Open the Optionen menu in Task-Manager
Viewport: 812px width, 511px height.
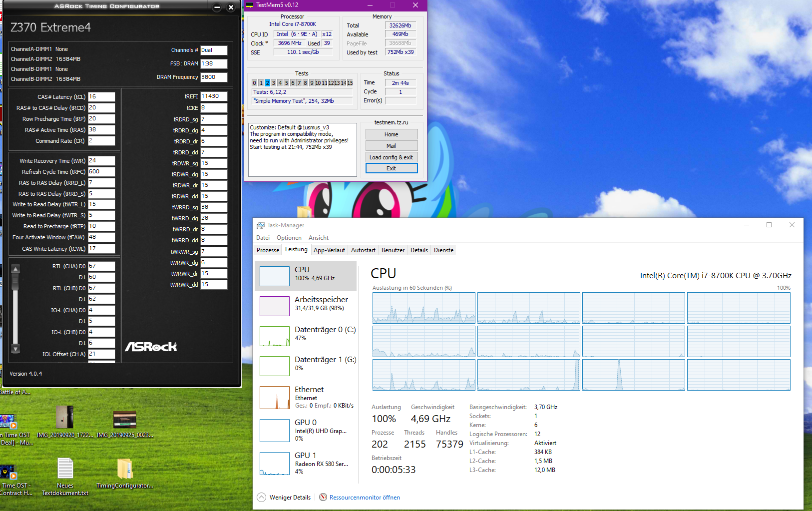coord(289,238)
